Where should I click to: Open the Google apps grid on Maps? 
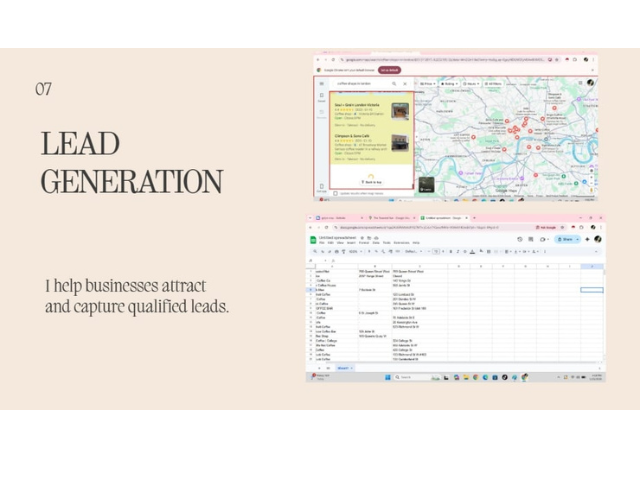point(580,83)
